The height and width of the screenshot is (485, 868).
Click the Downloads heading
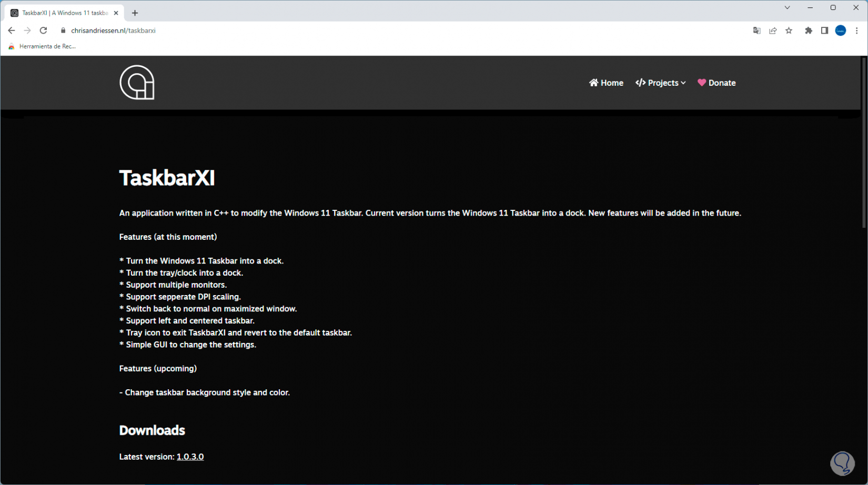tap(152, 430)
